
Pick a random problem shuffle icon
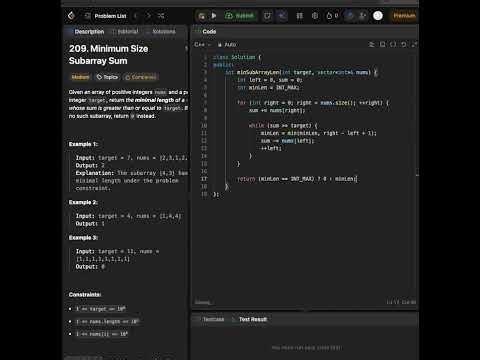[161, 16]
